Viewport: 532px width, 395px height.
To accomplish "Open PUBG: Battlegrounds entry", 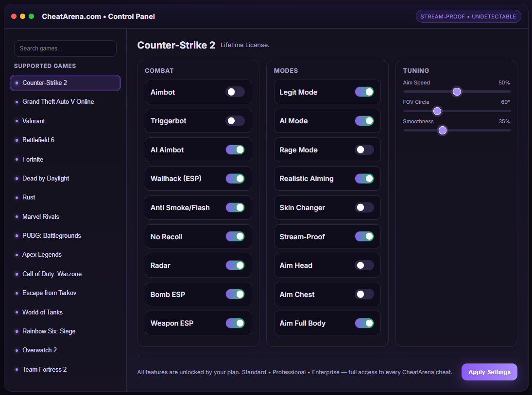I will 65,235.
